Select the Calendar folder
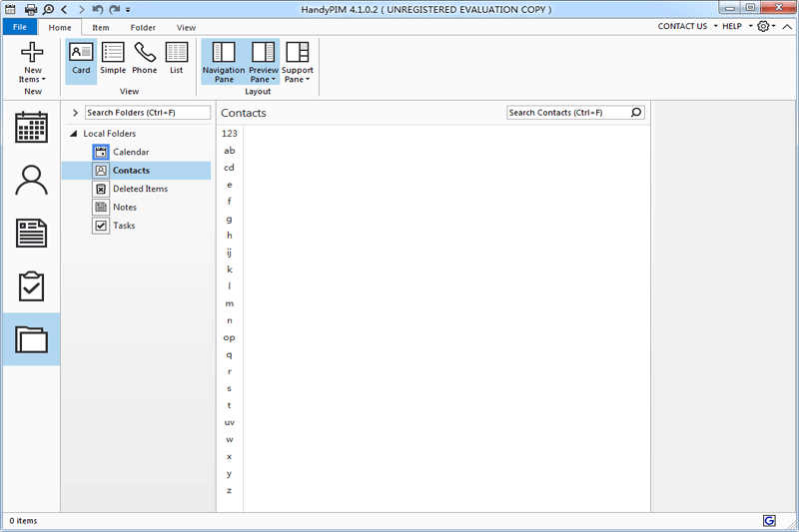The image size is (799, 532). 131,152
